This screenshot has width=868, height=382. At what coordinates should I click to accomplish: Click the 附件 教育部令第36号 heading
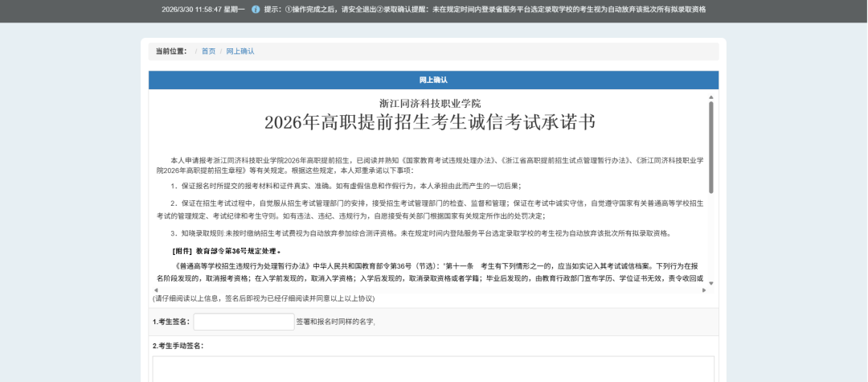(226, 251)
